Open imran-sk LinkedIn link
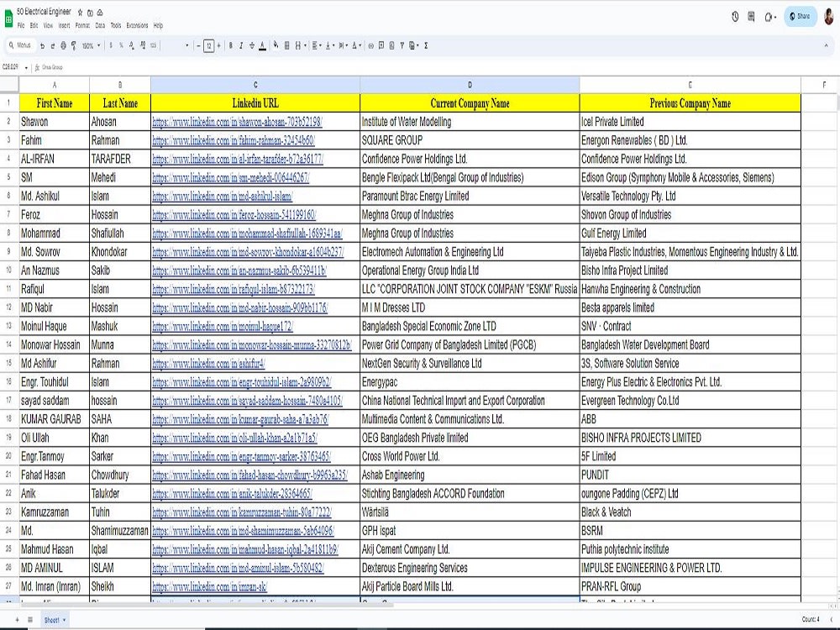840x630 pixels. (209, 586)
